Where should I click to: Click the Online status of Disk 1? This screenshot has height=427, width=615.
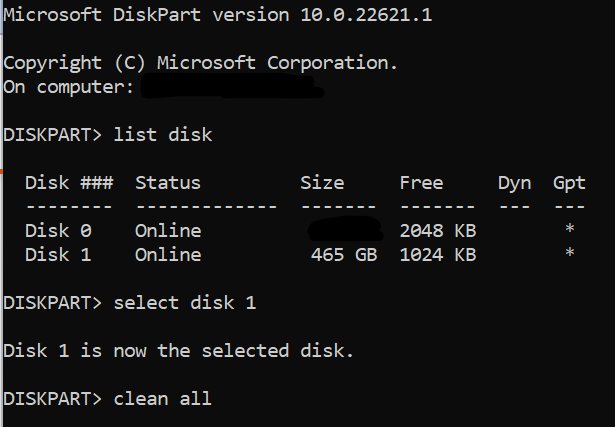point(168,255)
